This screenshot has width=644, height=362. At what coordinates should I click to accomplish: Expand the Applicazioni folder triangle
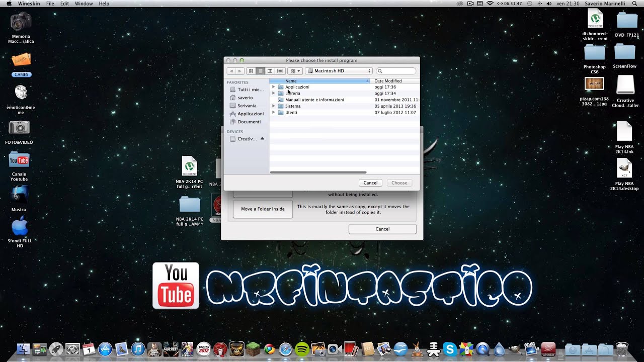tap(274, 87)
